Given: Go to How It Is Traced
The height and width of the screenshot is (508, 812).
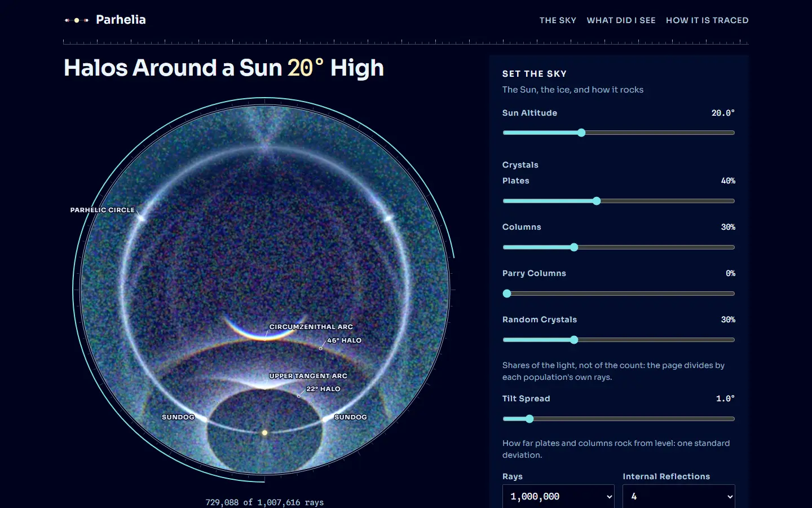Looking at the screenshot, I should pyautogui.click(x=707, y=20).
